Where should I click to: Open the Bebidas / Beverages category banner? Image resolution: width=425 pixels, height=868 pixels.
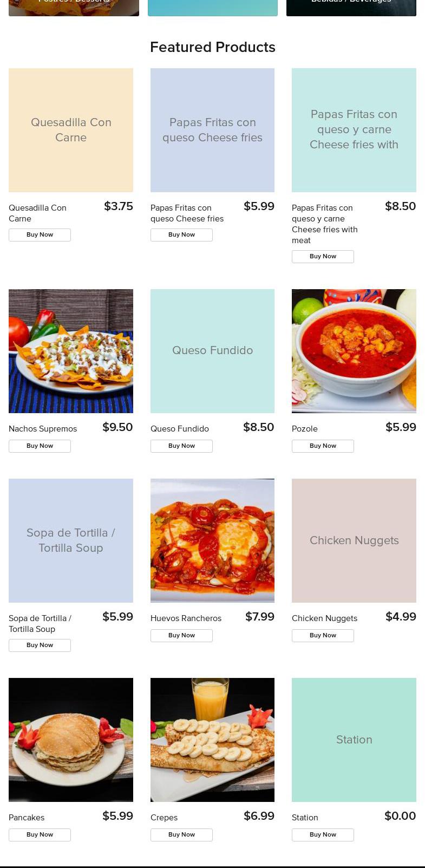[x=351, y=8]
